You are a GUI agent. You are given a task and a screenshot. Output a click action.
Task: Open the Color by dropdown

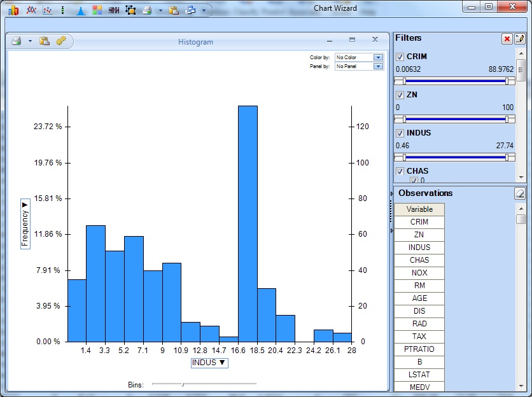378,57
